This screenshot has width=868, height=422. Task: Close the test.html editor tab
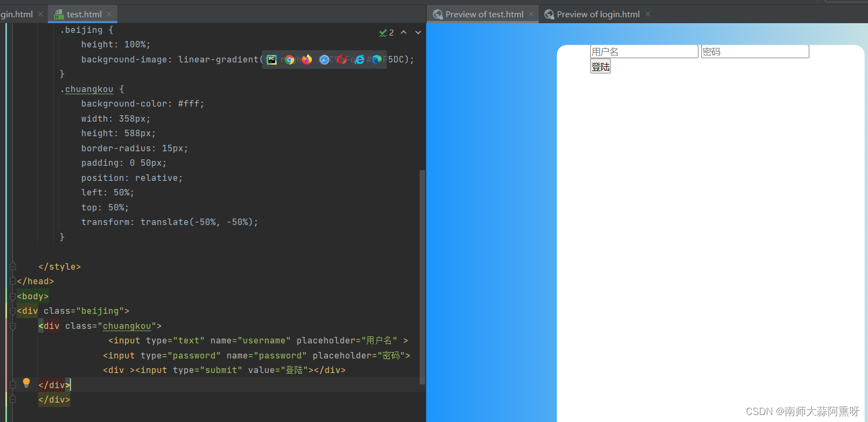tap(109, 14)
